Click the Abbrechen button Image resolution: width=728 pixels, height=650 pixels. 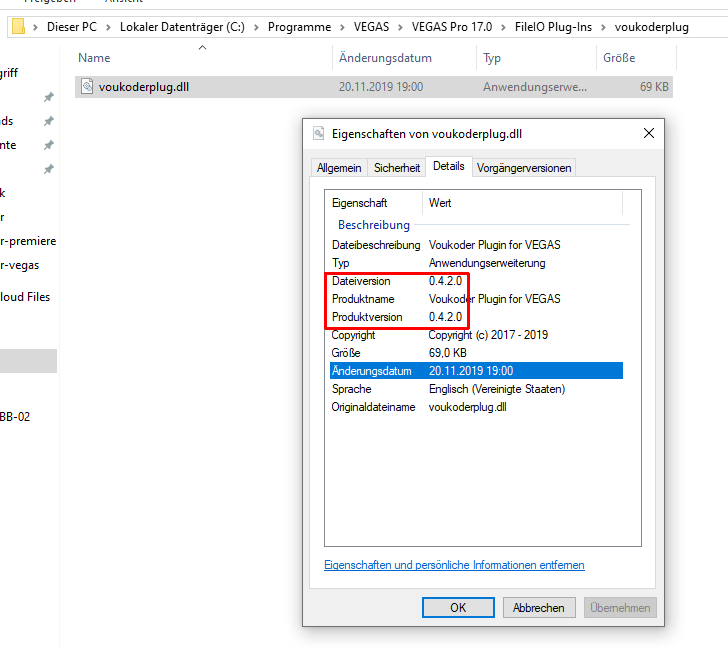[x=539, y=607]
